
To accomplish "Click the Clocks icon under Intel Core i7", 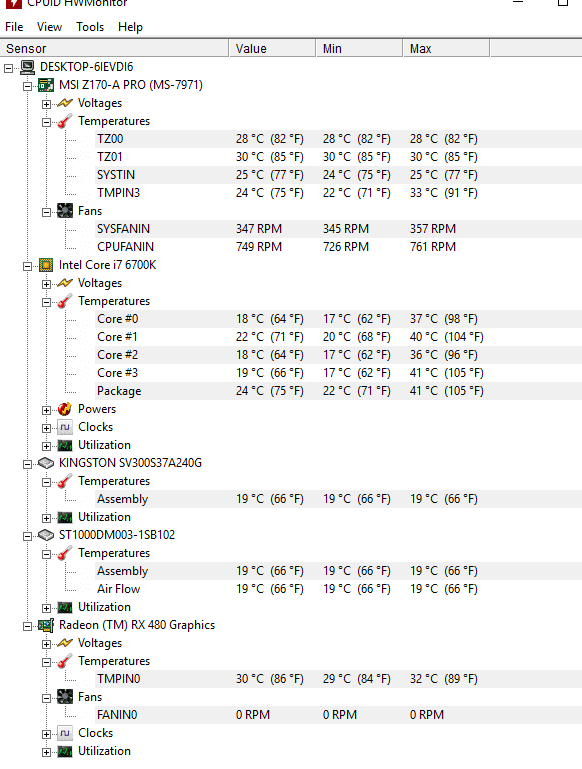I will 65,427.
